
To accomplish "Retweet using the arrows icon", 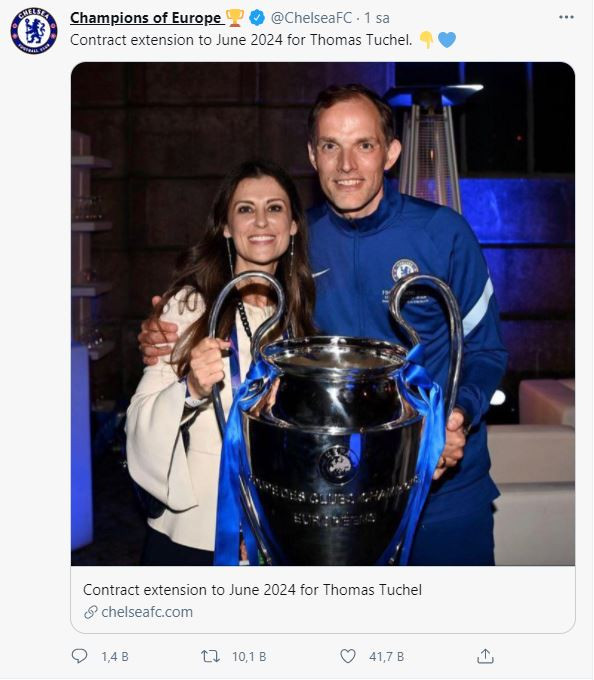I will point(210,656).
